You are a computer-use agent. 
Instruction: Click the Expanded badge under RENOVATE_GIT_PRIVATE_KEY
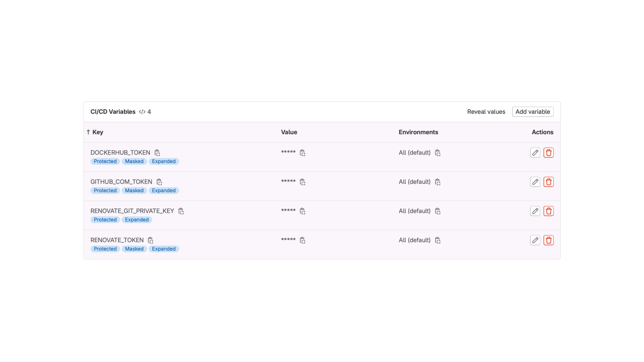[137, 220]
